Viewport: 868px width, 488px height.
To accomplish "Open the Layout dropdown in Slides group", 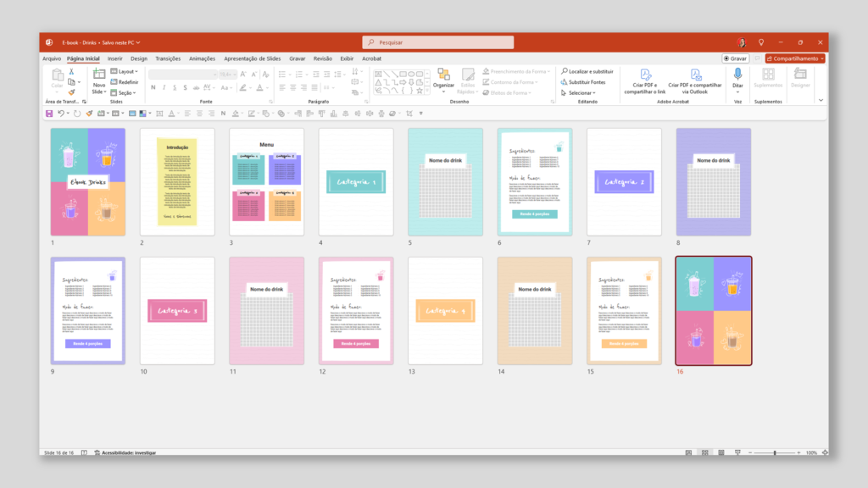I will click(x=125, y=71).
